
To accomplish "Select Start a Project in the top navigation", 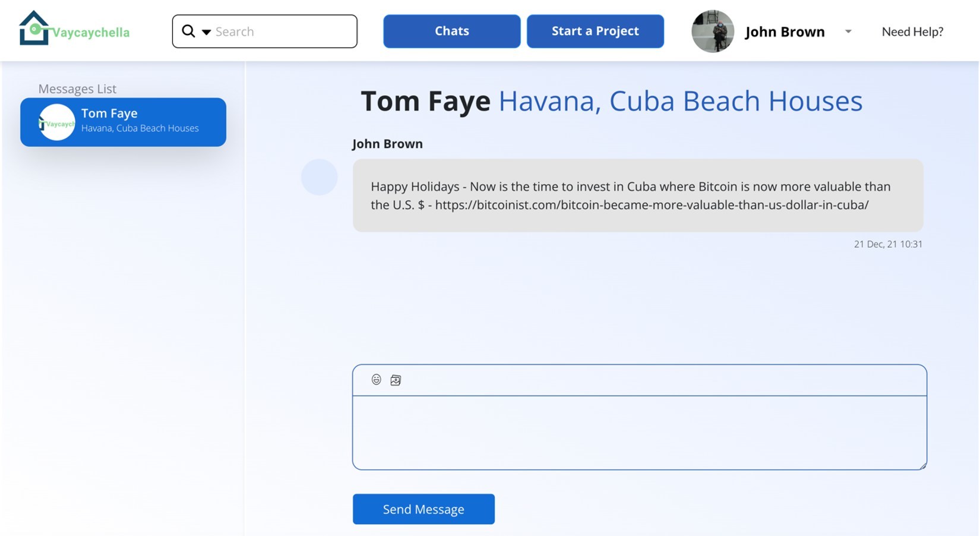I will tap(595, 31).
